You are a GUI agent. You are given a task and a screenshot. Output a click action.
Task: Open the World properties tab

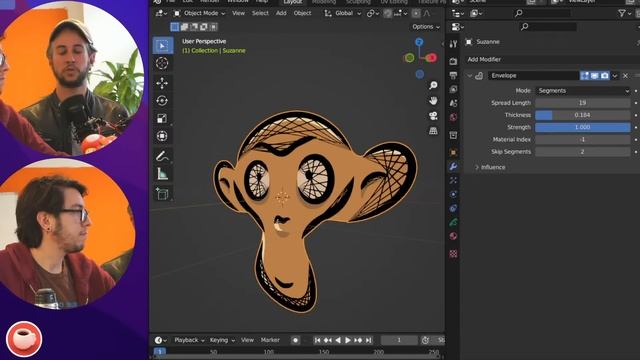tap(453, 117)
